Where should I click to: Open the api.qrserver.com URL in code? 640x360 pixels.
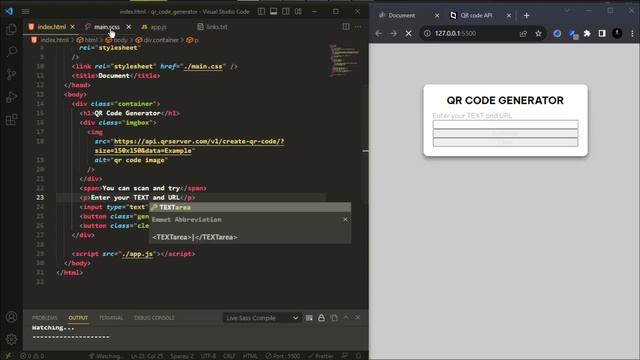click(x=199, y=141)
